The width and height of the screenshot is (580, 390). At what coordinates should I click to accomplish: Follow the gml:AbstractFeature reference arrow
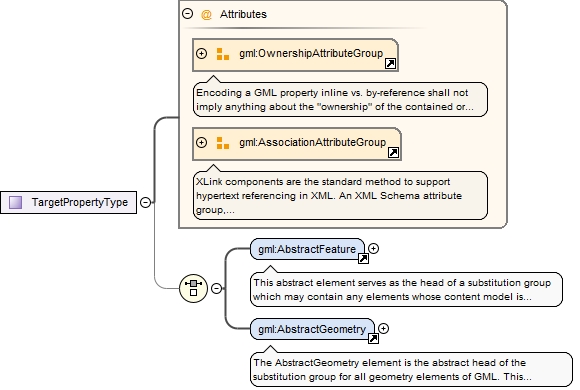pyautogui.click(x=363, y=259)
